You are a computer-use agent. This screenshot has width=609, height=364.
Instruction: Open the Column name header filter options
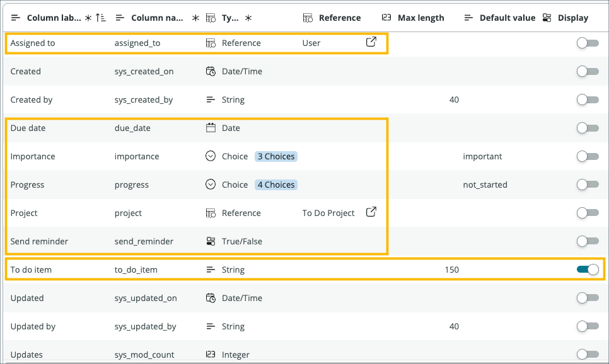click(120, 17)
